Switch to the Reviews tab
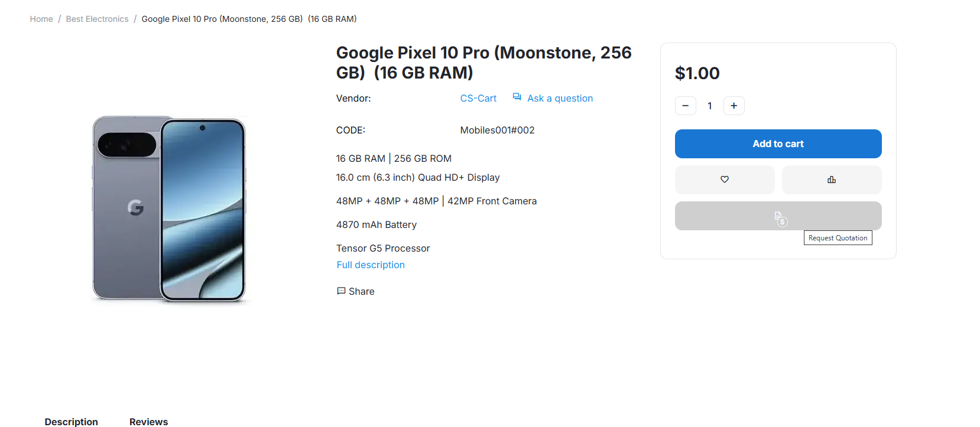 [x=148, y=421]
